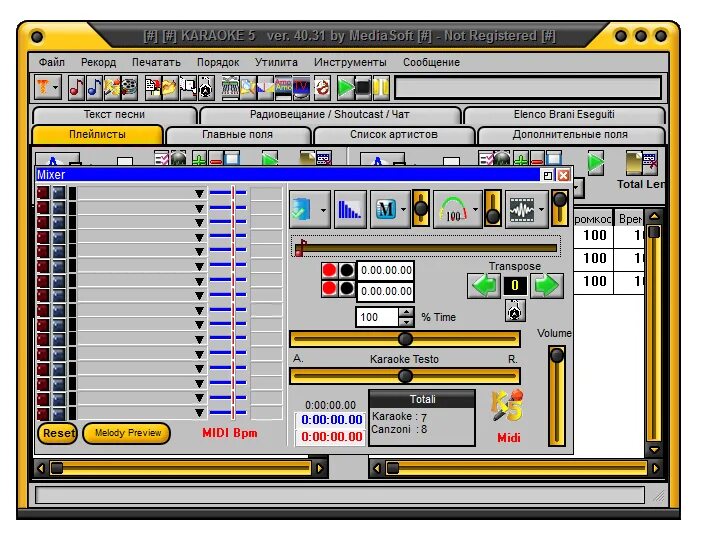Click the upper 0.00.00.00 time input field
This screenshot has width=708, height=548.
[x=386, y=270]
